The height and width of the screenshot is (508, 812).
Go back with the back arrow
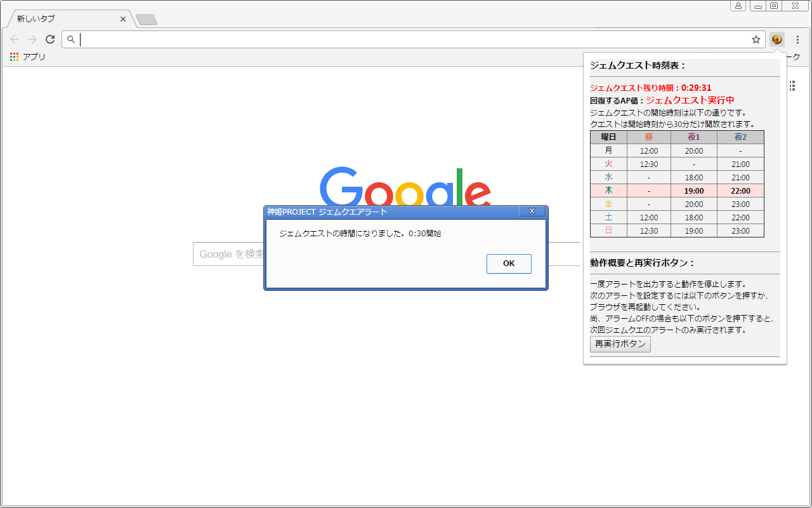click(x=15, y=39)
